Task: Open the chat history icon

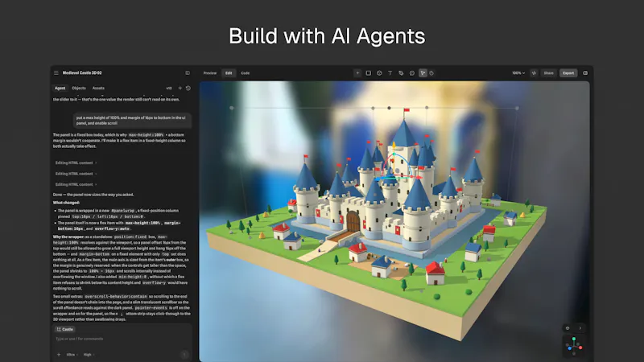Action: point(188,88)
